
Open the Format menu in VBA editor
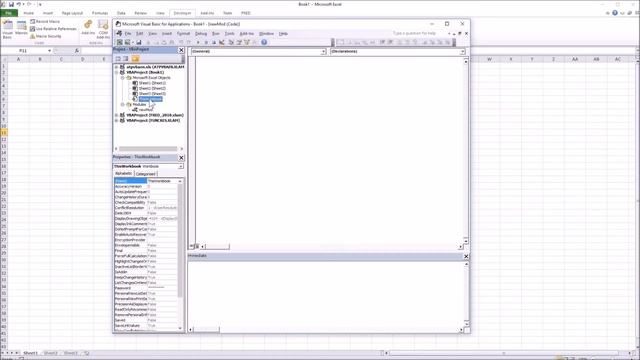(183, 33)
